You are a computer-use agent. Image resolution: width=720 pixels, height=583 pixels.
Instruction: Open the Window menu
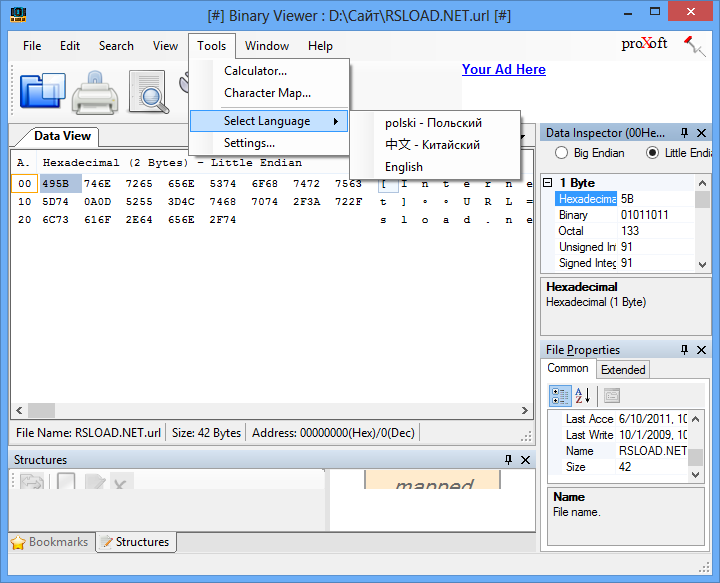267,46
